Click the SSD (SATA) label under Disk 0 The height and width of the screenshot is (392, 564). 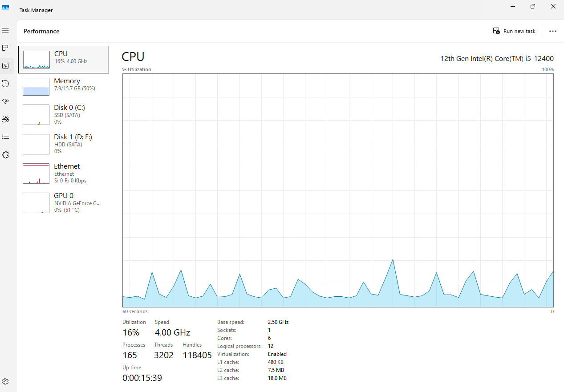coord(68,115)
